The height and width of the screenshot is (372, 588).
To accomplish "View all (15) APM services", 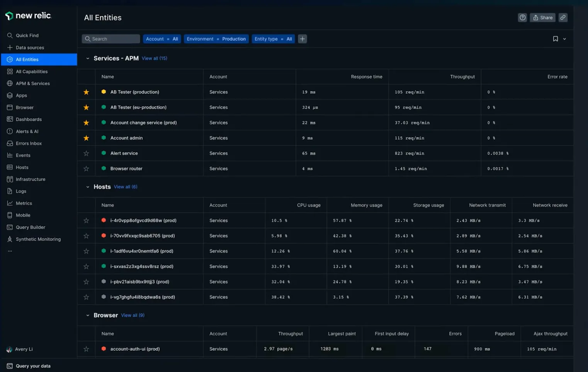I will click(155, 58).
